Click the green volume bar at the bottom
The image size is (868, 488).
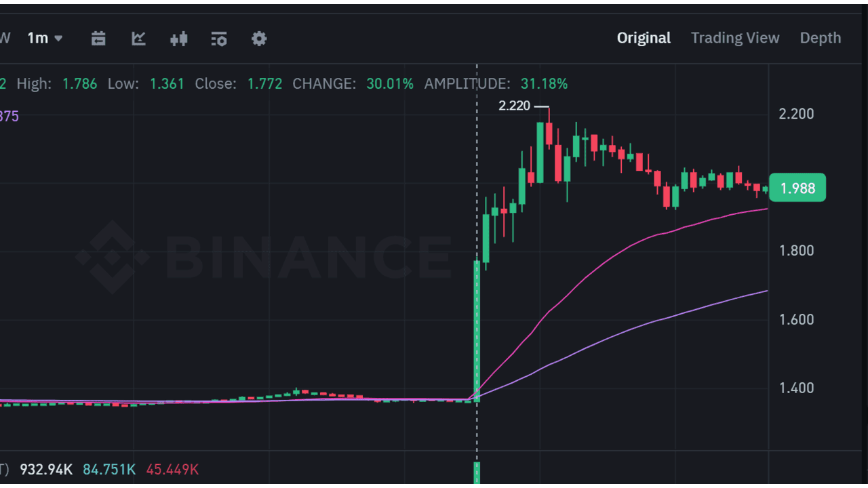tap(477, 473)
